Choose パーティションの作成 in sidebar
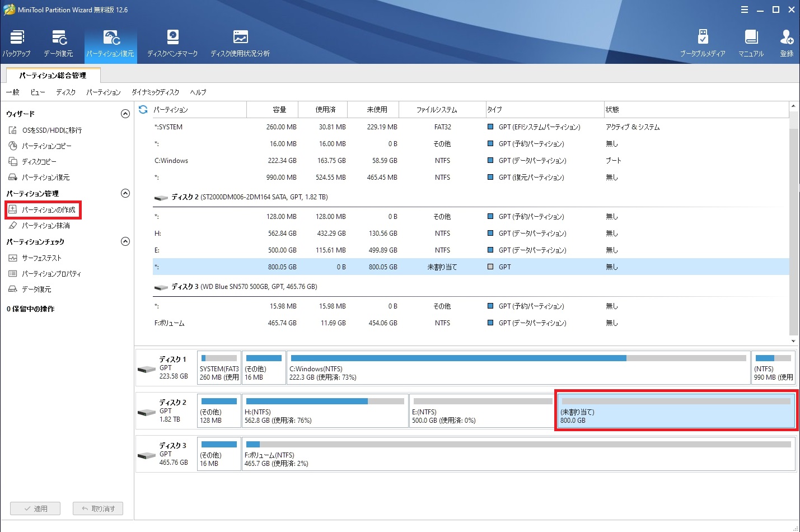This screenshot has height=532, width=800. click(x=43, y=209)
